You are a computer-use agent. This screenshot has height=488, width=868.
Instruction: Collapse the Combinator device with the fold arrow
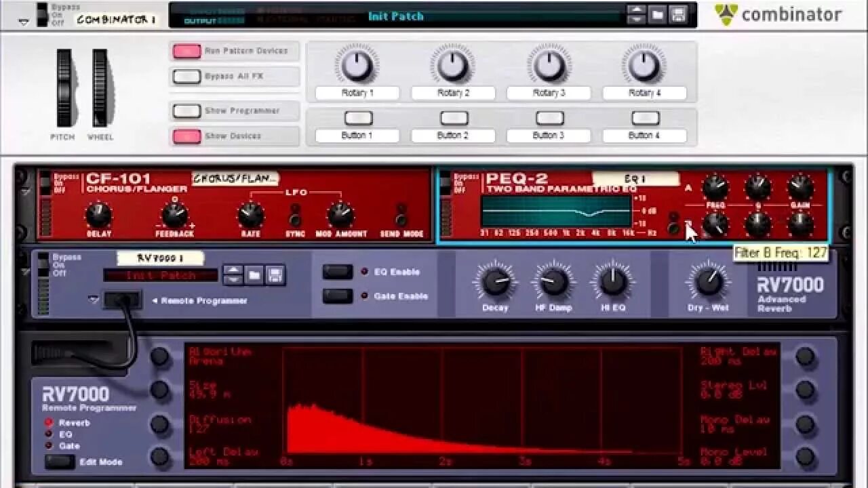coord(24,22)
